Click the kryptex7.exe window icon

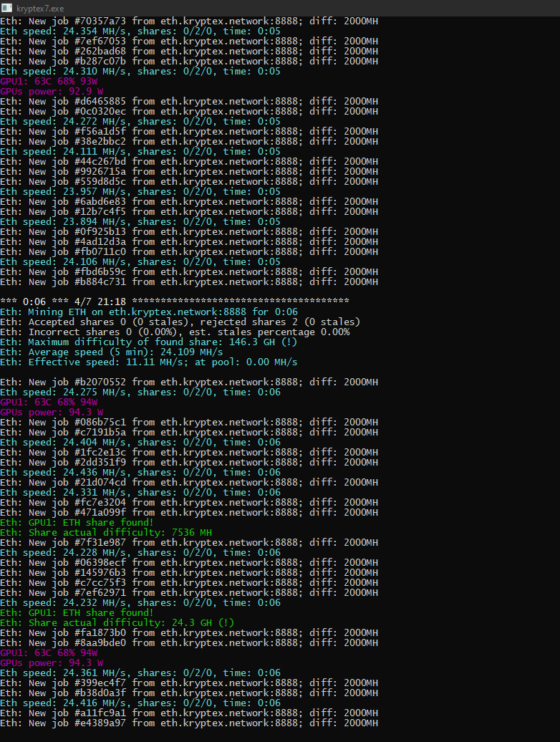[x=7, y=8]
